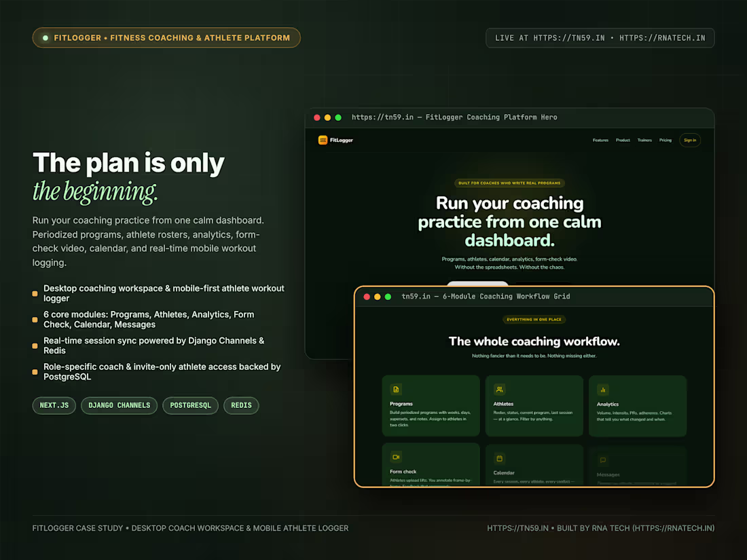The width and height of the screenshot is (747, 560).
Task: Click the Athletes card title
Action: tap(503, 404)
